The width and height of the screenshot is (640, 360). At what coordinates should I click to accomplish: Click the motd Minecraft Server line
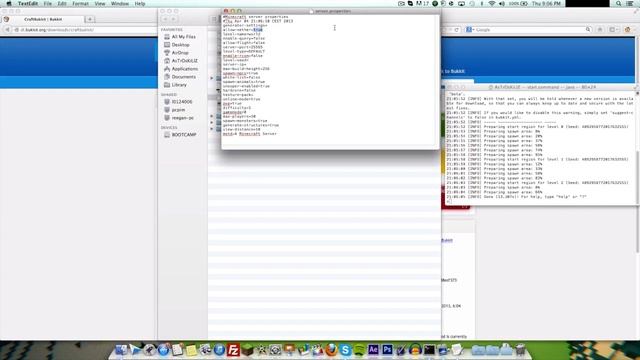click(249, 134)
